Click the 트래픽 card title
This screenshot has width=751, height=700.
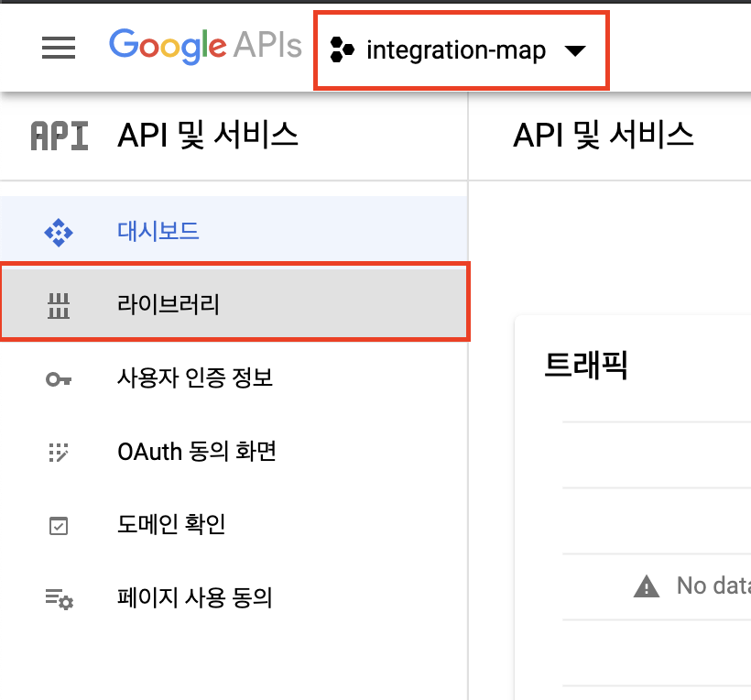point(586,365)
